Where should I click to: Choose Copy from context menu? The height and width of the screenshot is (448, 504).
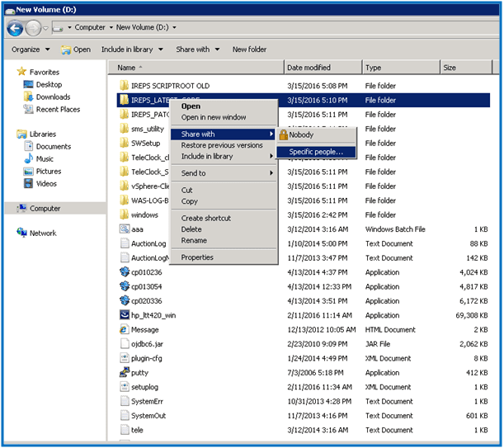coord(224,201)
